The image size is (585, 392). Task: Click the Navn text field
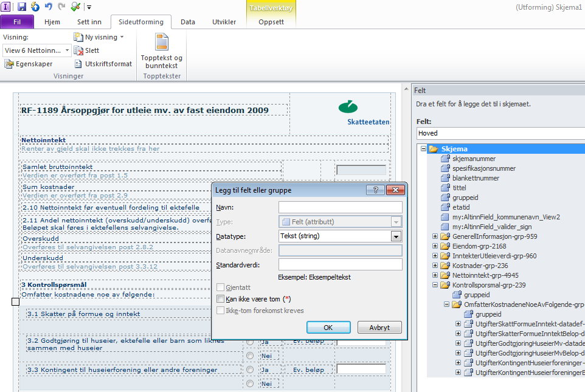pyautogui.click(x=341, y=207)
